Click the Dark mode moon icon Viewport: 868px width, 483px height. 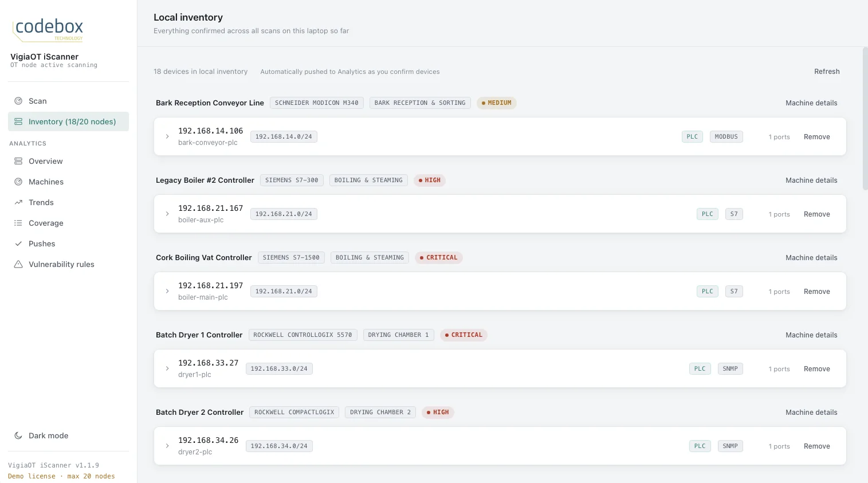point(18,435)
